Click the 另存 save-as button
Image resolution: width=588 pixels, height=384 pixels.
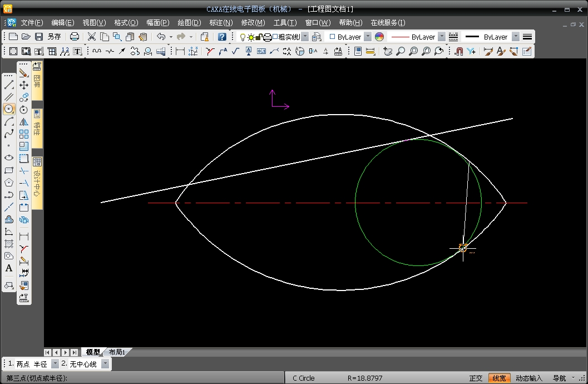(55, 37)
